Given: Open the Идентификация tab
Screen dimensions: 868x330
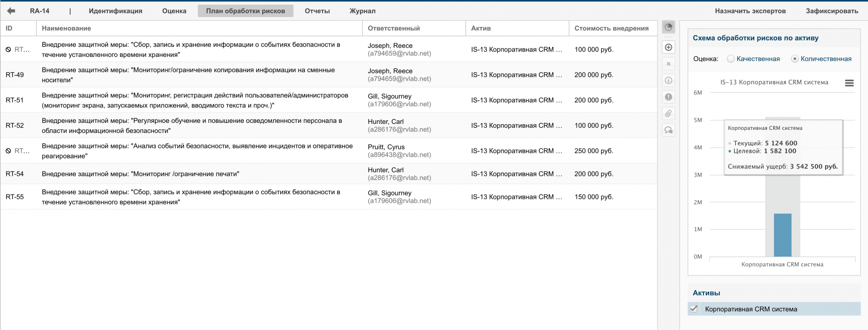Looking at the screenshot, I should click(115, 11).
